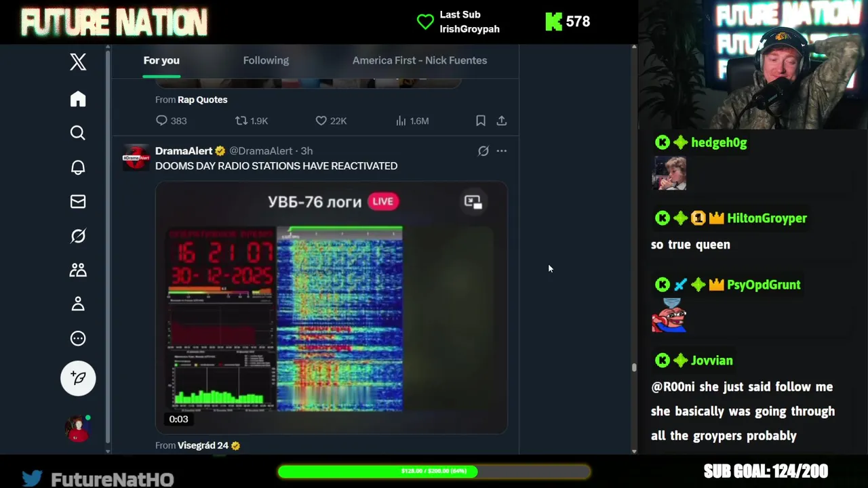Open PsyOpdGrunt chat username
868x488 pixels.
(x=764, y=285)
